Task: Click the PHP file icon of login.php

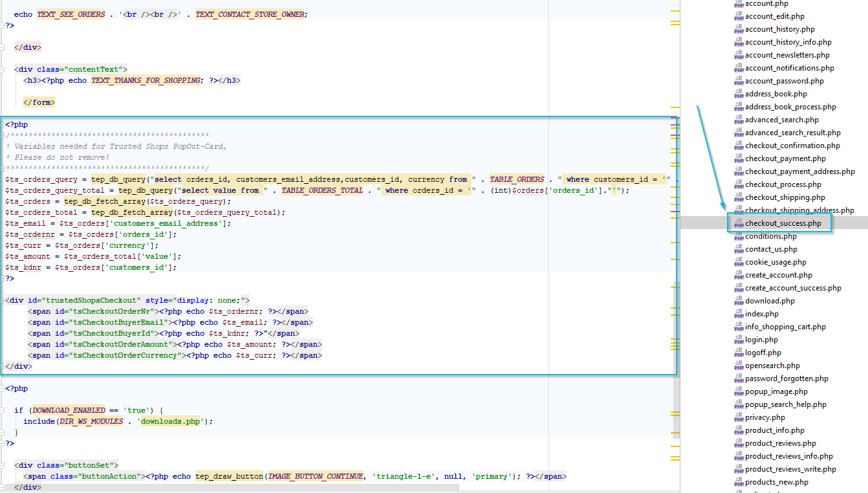Action: 739,340
